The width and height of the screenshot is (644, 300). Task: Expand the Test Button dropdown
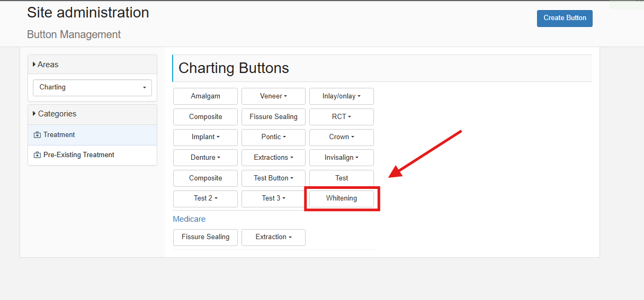click(x=273, y=178)
